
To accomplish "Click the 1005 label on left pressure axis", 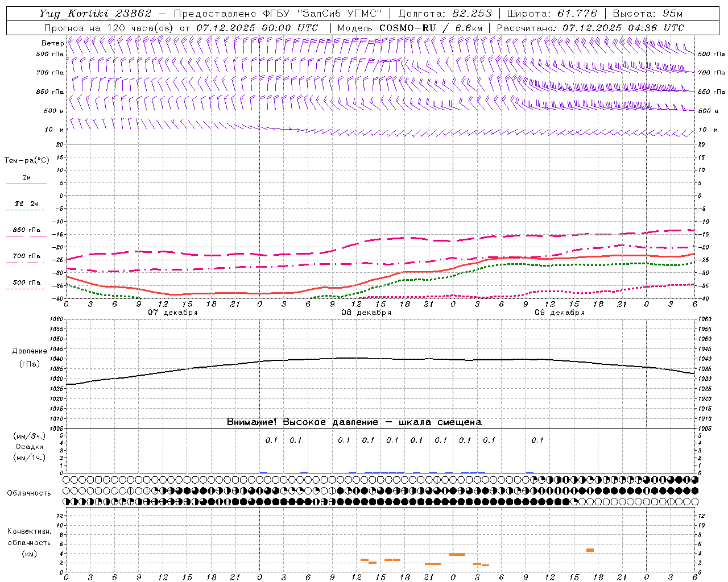I will 56,429.
